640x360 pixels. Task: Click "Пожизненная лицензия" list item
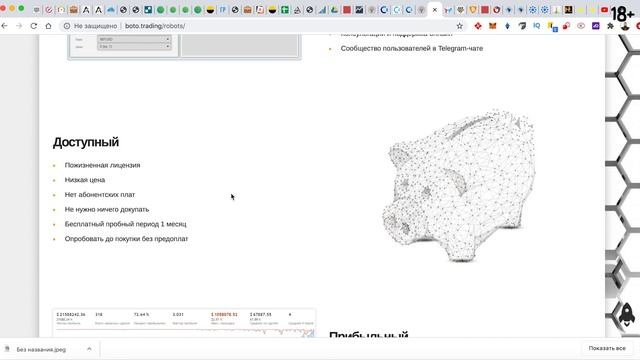point(102,165)
